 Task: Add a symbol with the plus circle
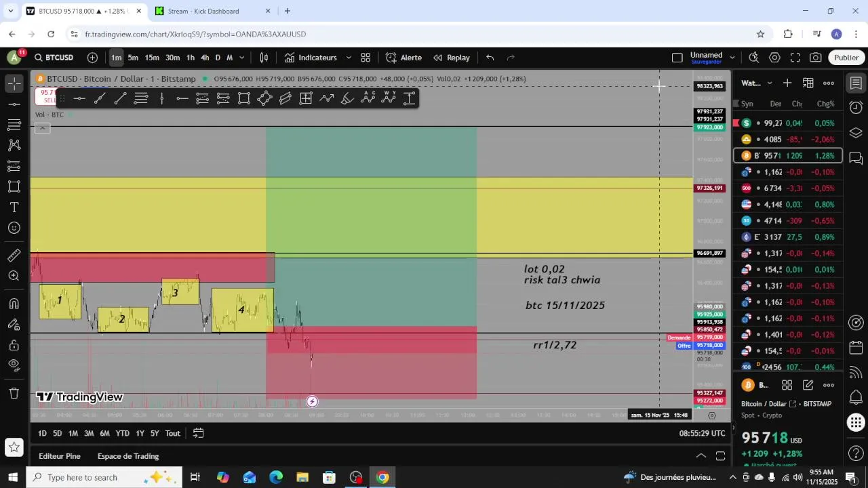[92, 58]
